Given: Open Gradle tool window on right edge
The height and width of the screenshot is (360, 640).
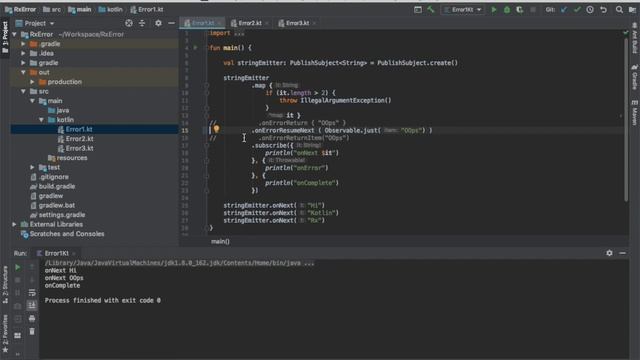Looking at the screenshot, I should tap(635, 77).
